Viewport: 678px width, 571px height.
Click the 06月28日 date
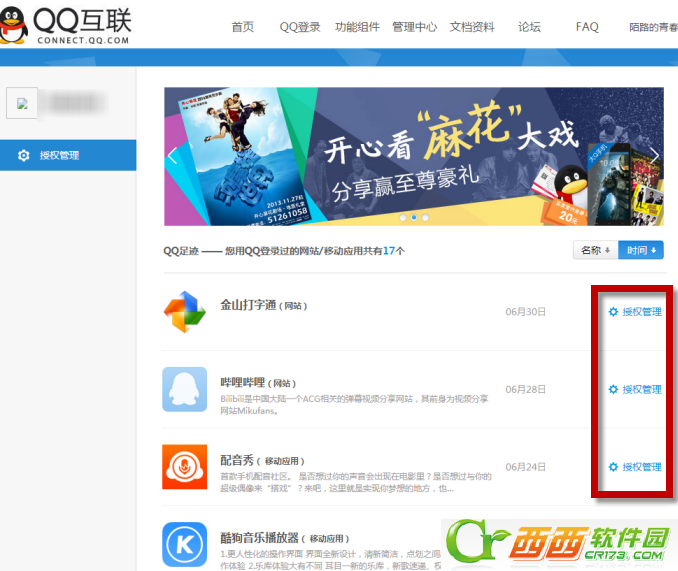pyautogui.click(x=525, y=389)
